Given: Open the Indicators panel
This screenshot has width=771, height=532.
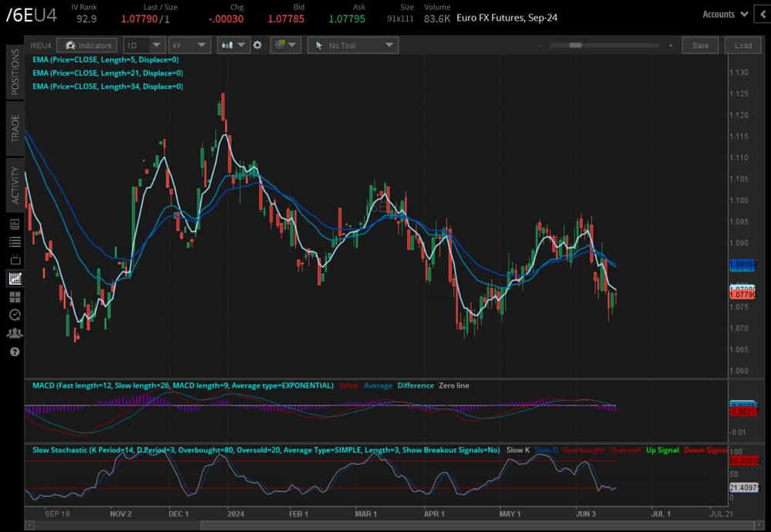Looking at the screenshot, I should (86, 45).
